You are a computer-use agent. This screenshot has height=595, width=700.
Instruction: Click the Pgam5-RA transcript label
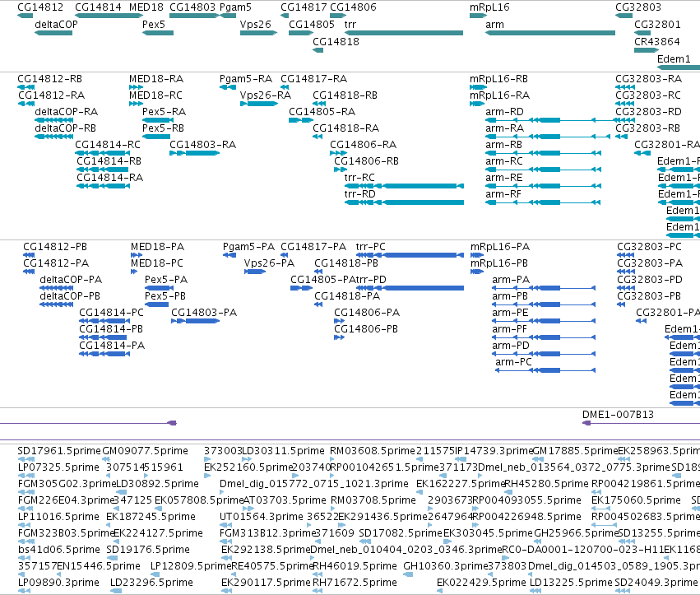pyautogui.click(x=246, y=79)
